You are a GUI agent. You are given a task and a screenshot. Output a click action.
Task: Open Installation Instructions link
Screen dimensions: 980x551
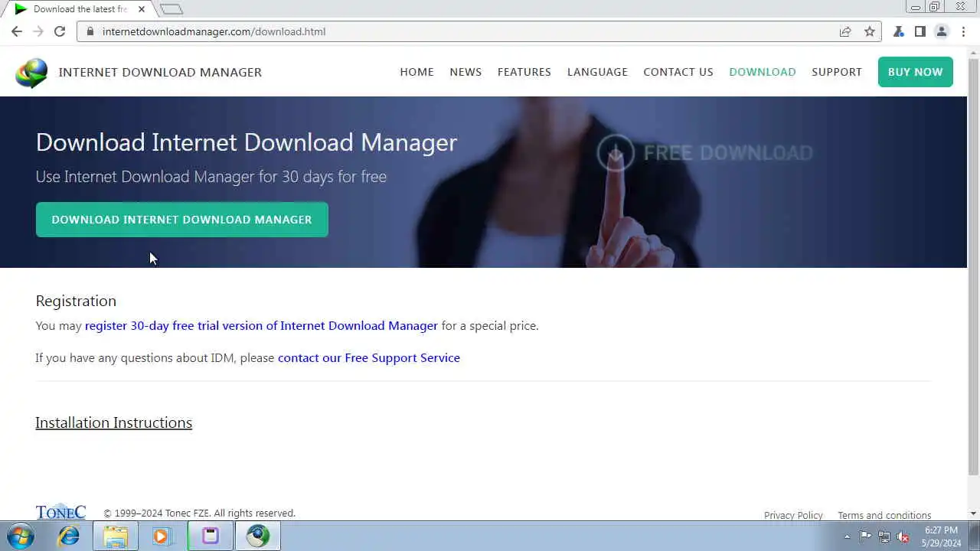coord(113,422)
